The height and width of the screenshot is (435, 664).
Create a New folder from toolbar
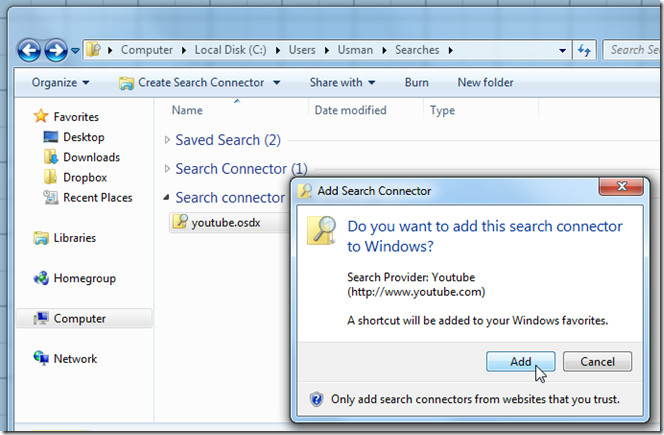pyautogui.click(x=485, y=82)
